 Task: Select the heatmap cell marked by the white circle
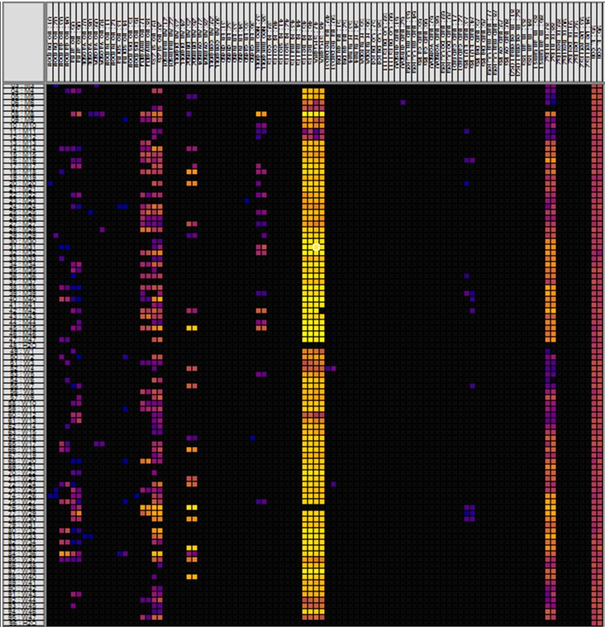coord(316,247)
